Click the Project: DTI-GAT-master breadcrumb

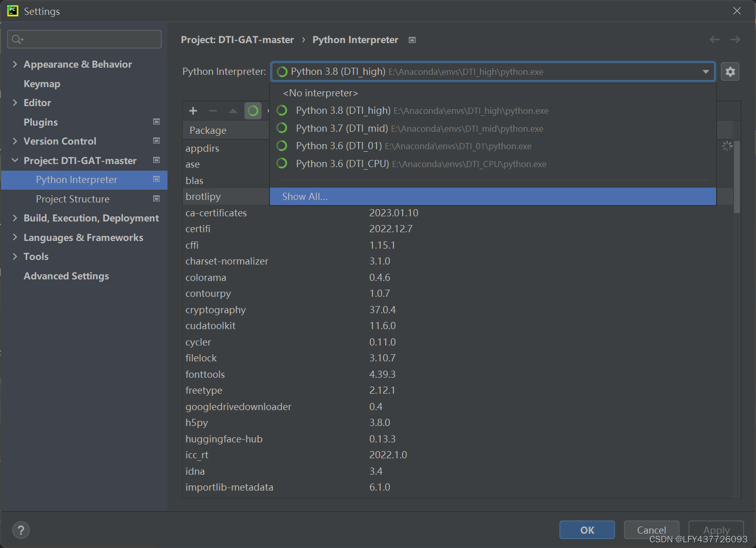[237, 39]
